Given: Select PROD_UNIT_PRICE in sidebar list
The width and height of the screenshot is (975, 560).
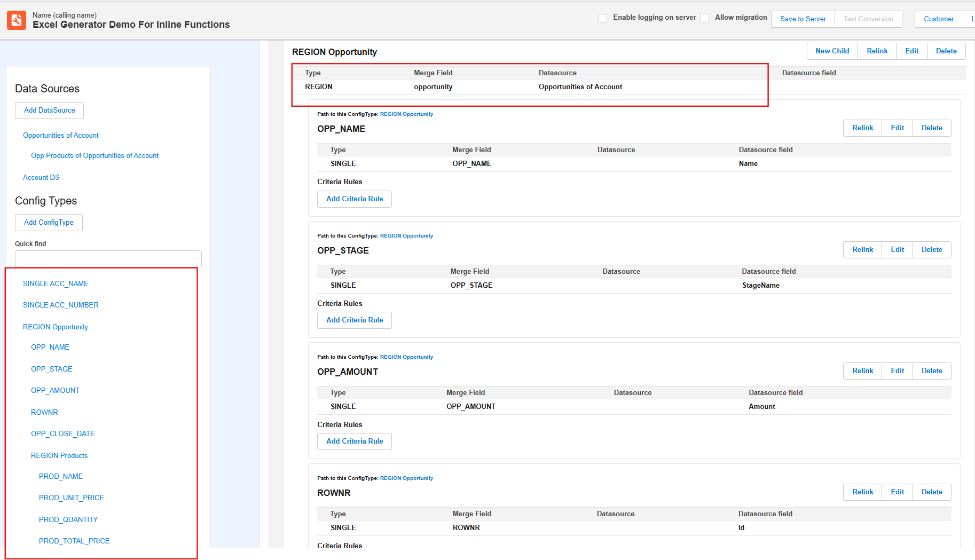Looking at the screenshot, I should click(72, 498).
